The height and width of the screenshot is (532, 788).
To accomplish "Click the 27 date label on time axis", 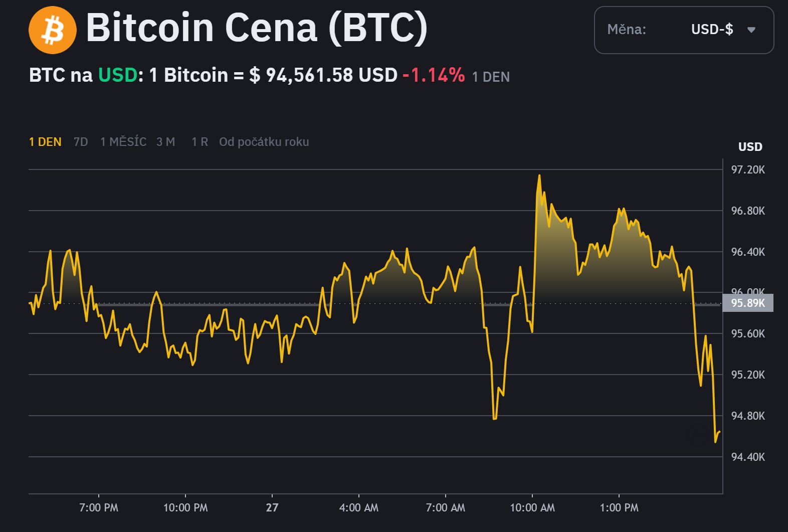I will click(x=272, y=507).
